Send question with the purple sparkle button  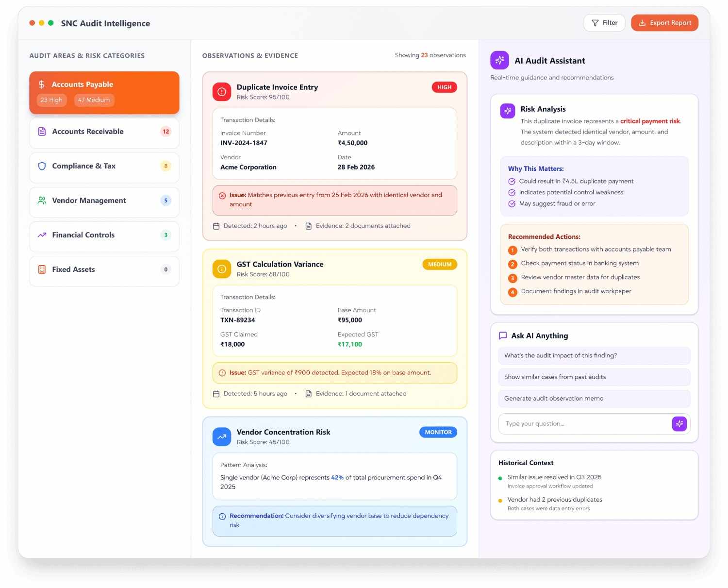tap(679, 424)
